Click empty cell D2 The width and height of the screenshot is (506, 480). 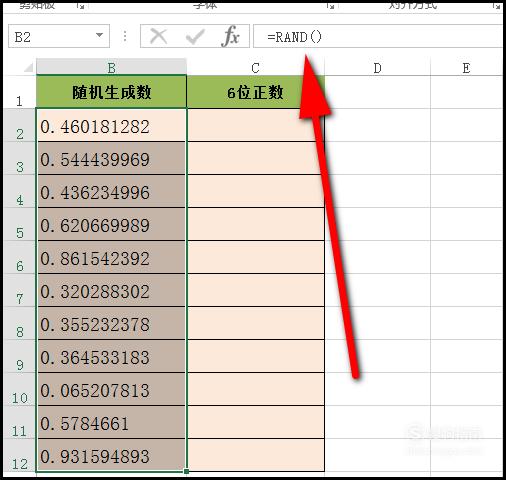pyautogui.click(x=377, y=125)
